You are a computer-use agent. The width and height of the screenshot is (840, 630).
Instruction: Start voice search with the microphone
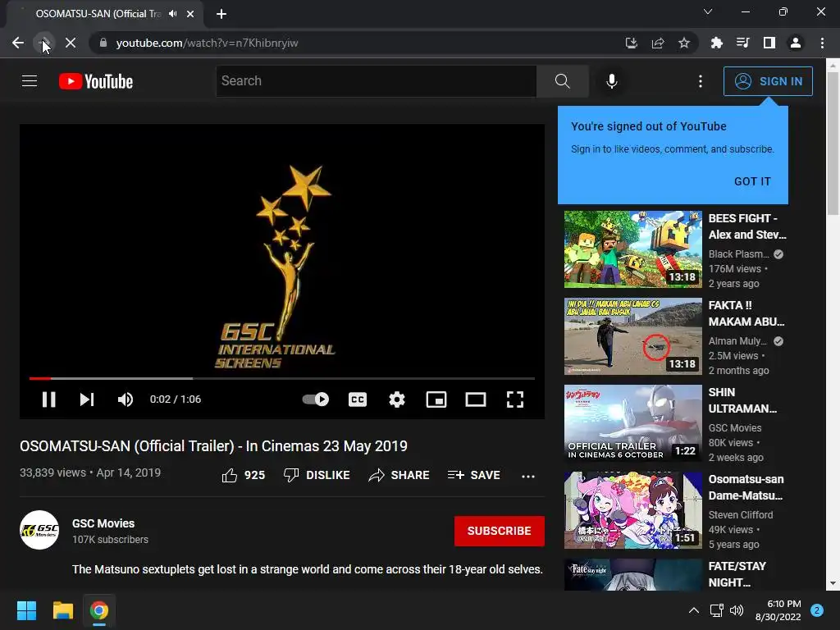611,81
